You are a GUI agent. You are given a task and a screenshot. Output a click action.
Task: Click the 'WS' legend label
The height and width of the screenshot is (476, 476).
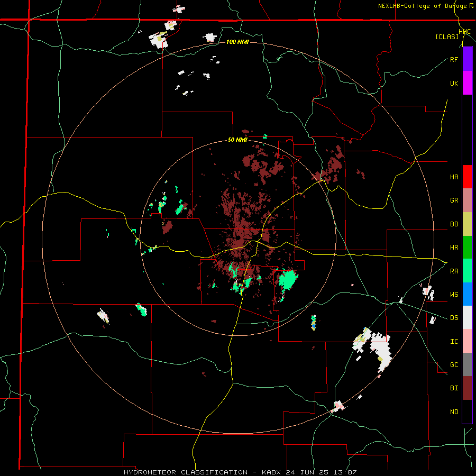coord(454,295)
